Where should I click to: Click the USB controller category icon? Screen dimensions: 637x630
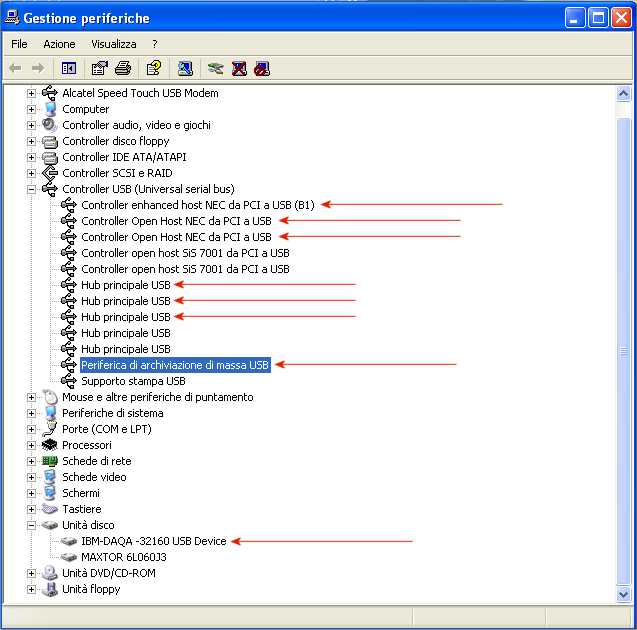[x=50, y=189]
